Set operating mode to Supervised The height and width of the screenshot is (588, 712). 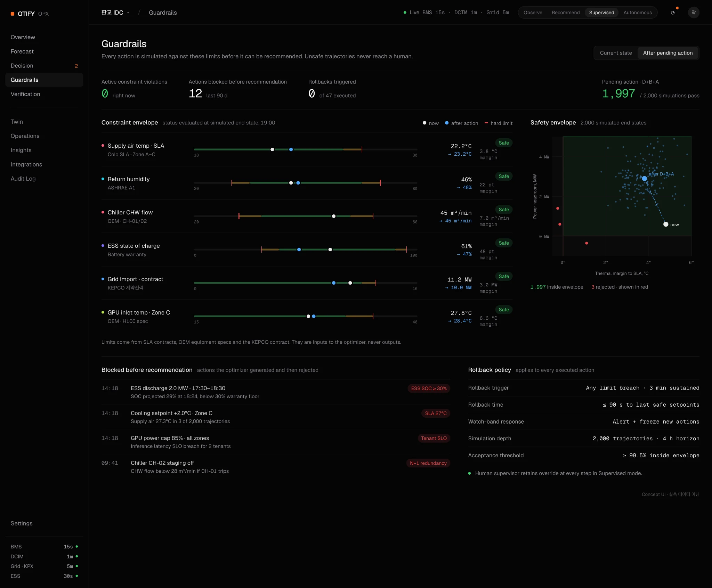(x=601, y=13)
